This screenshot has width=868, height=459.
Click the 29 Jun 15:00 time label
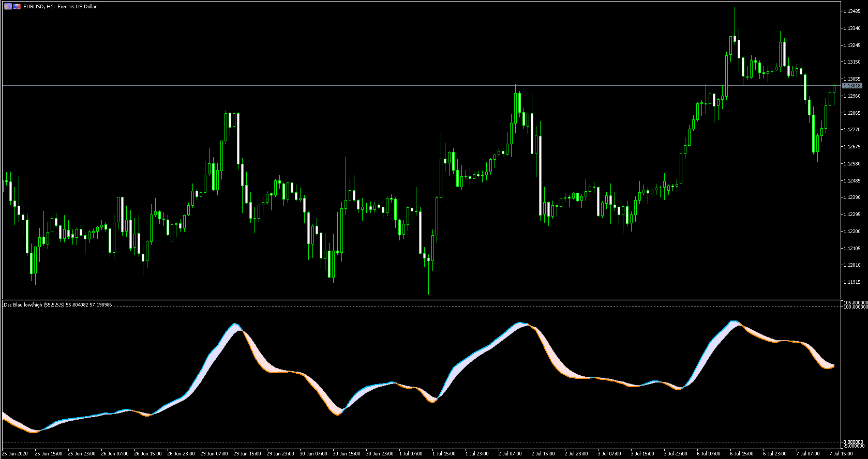pos(247,454)
